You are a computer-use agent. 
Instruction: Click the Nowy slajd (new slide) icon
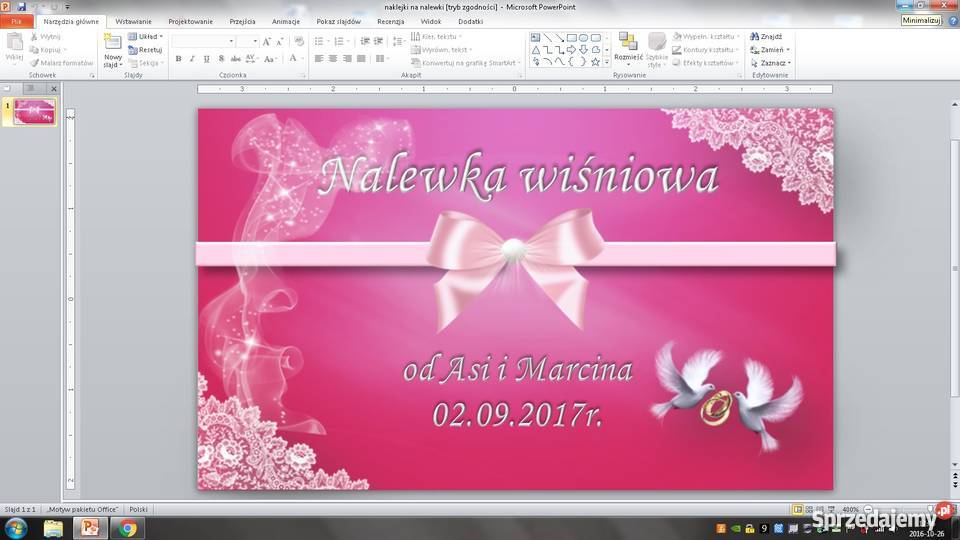(112, 41)
